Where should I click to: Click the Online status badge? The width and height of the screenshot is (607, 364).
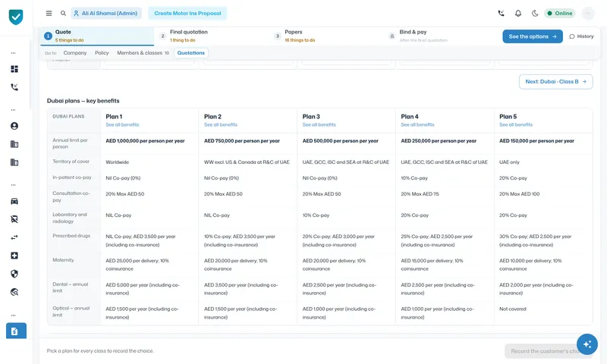[560, 13]
